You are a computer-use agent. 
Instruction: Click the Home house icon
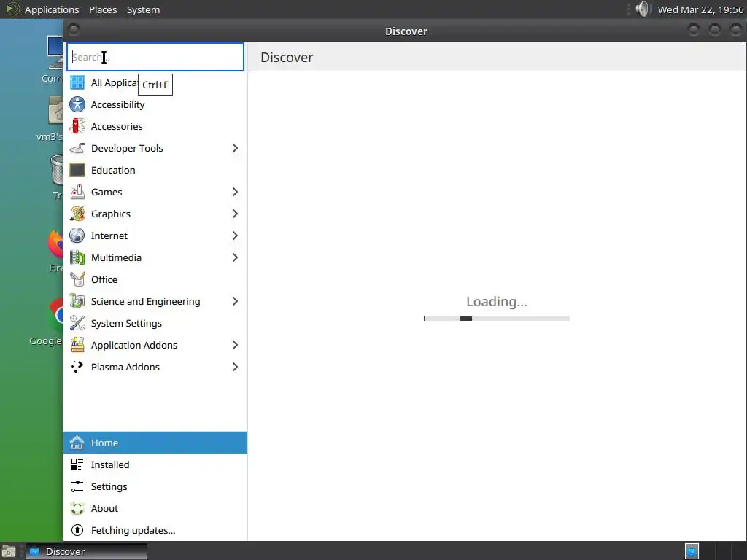click(x=77, y=443)
